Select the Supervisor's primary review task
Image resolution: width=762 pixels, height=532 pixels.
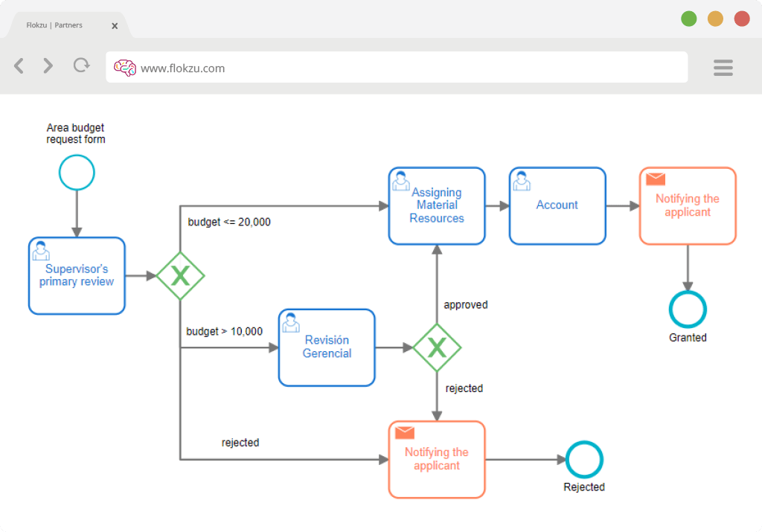(77, 276)
